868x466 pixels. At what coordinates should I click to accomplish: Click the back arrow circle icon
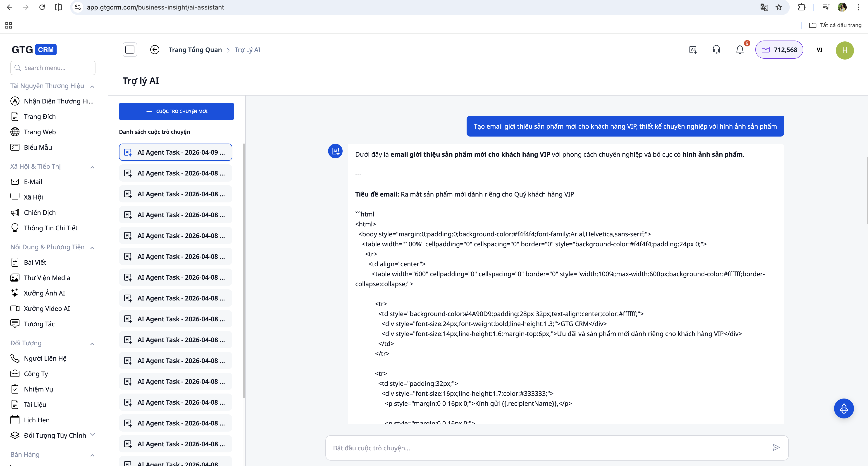click(x=155, y=50)
